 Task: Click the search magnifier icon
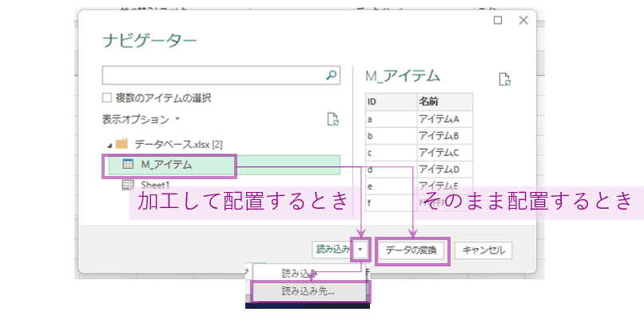[x=332, y=75]
